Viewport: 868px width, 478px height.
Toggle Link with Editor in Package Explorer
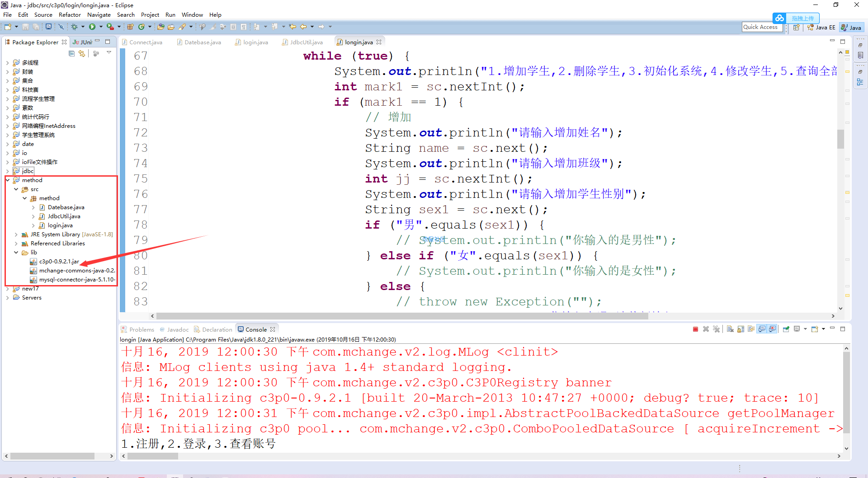click(81, 53)
